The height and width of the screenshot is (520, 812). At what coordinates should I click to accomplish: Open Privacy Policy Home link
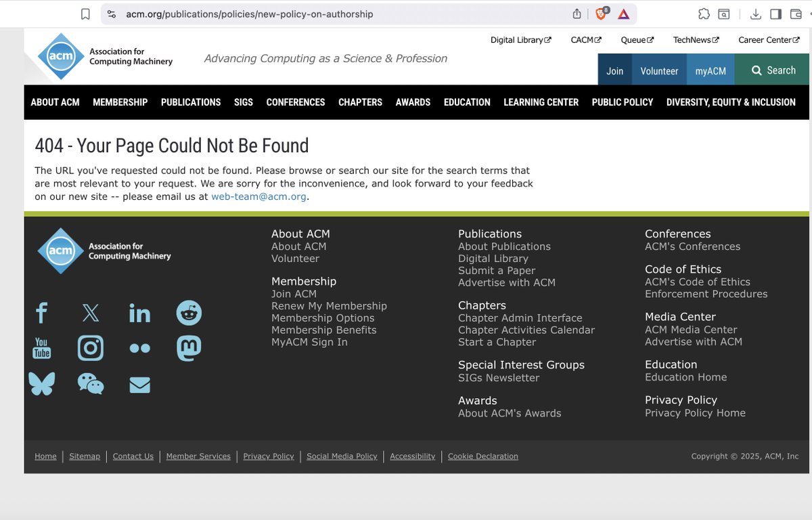(695, 413)
